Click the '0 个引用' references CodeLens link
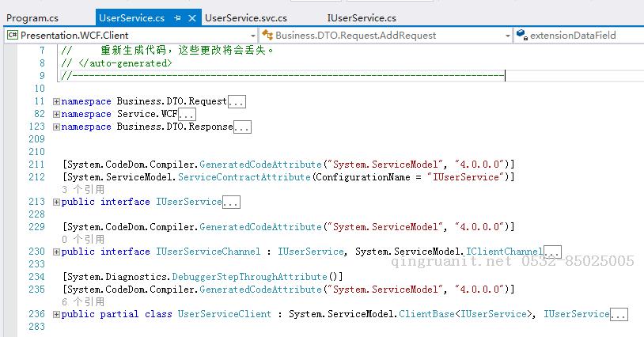The width and height of the screenshot is (644, 337). click(82, 240)
